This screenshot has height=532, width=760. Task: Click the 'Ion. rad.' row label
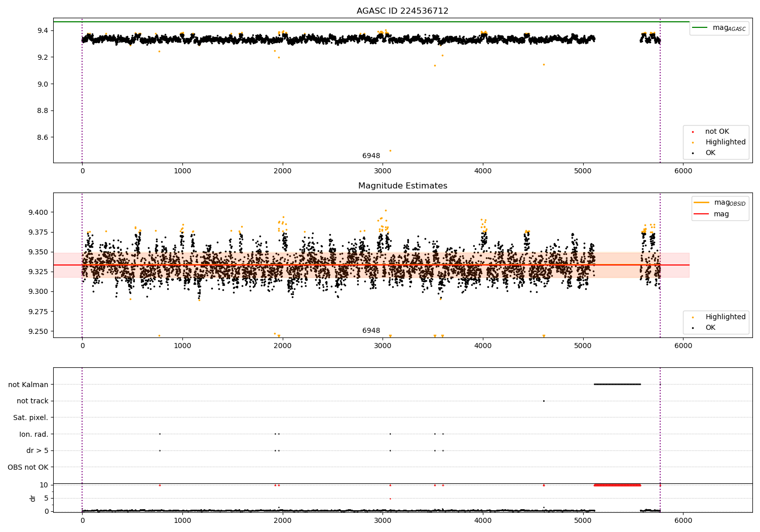pyautogui.click(x=34, y=434)
